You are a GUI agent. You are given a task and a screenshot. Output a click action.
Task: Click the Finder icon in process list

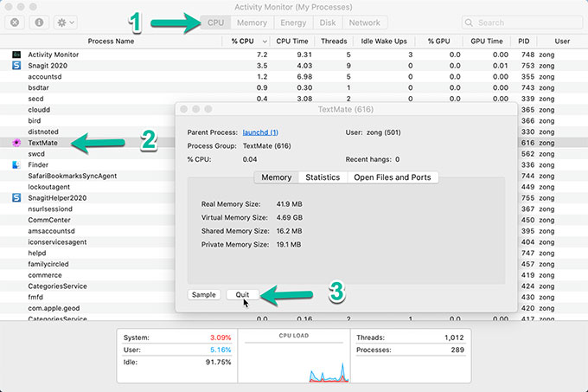[x=16, y=164]
